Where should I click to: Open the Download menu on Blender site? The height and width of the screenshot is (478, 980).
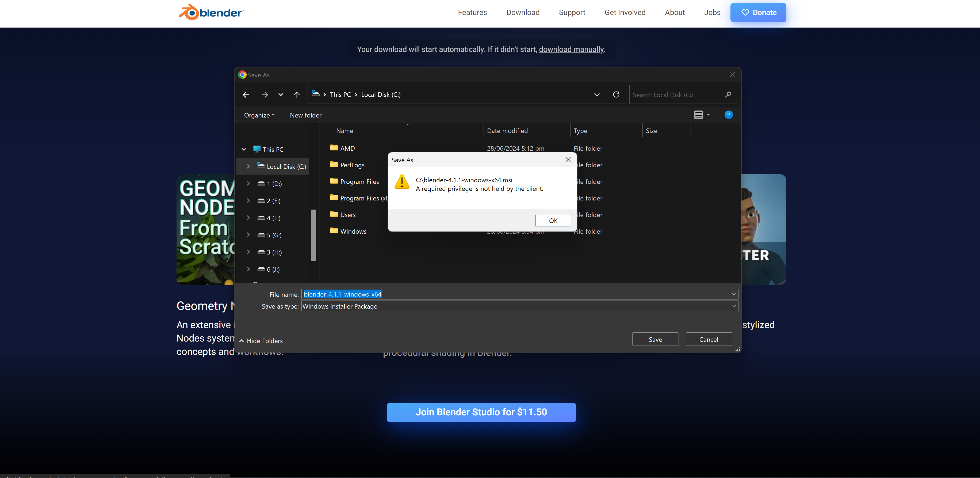(x=523, y=13)
